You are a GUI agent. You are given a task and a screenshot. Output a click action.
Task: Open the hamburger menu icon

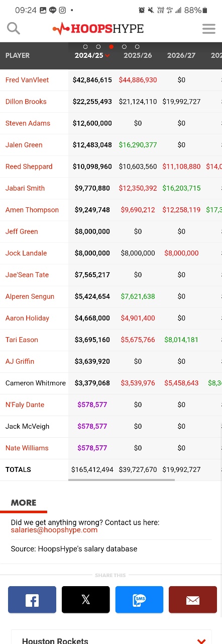[x=208, y=29]
